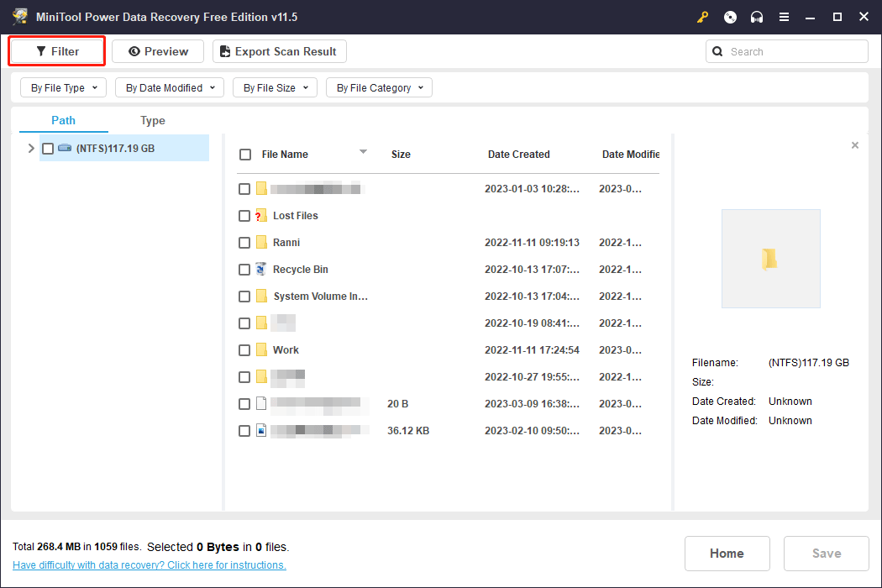This screenshot has width=882, height=588.
Task: Click the Recycle Bin icon
Action: pyautogui.click(x=261, y=269)
